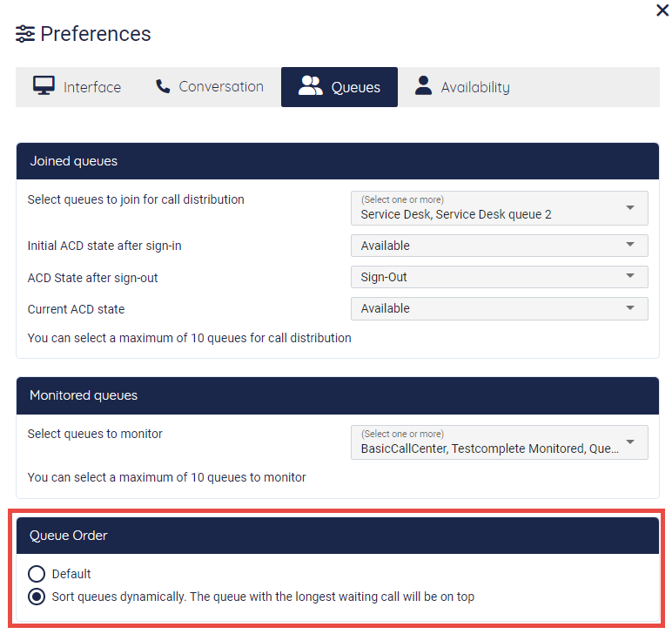Viewport: 672px width, 634px height.
Task: Click the Sort queues dynamically label text
Action: 263,597
